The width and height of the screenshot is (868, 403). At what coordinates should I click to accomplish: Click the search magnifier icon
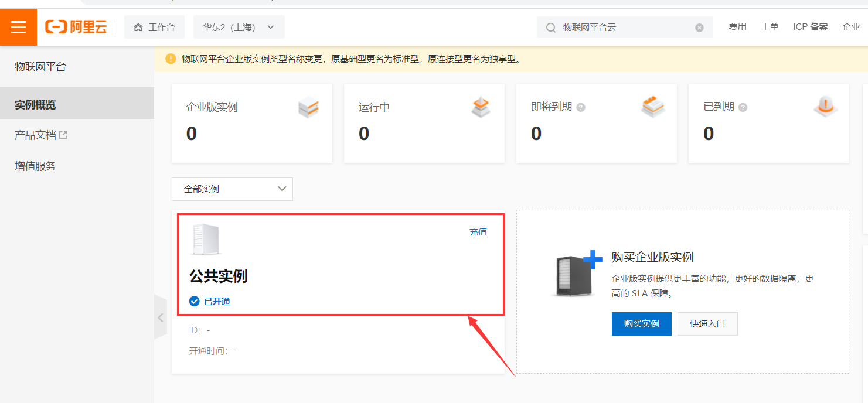[550, 28]
